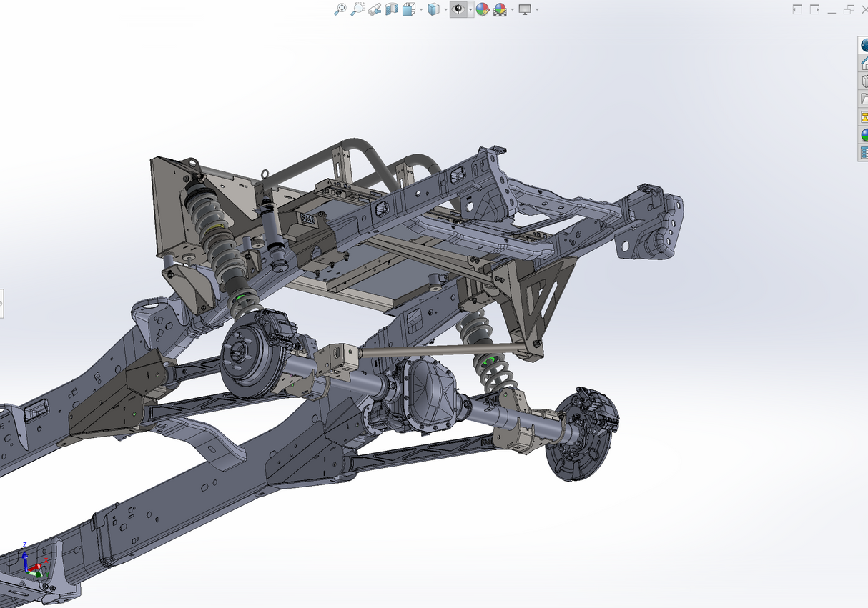Open the View Orientation cube icon
The height and width of the screenshot is (608, 868).
[408, 9]
